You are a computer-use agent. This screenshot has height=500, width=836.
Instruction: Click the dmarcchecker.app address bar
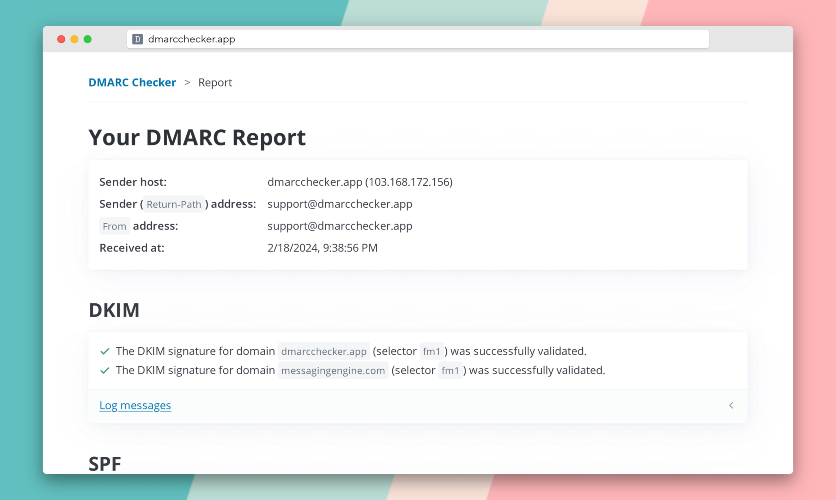(x=418, y=39)
